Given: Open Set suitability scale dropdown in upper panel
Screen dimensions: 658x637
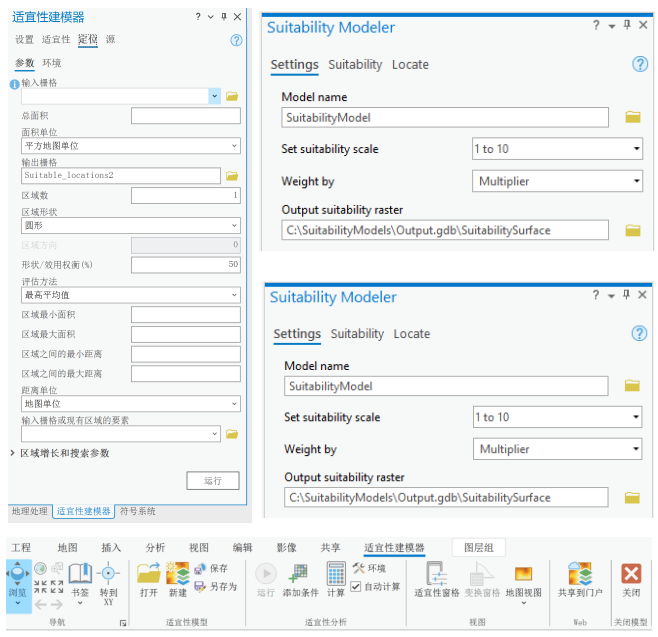Looking at the screenshot, I should 557,149.
